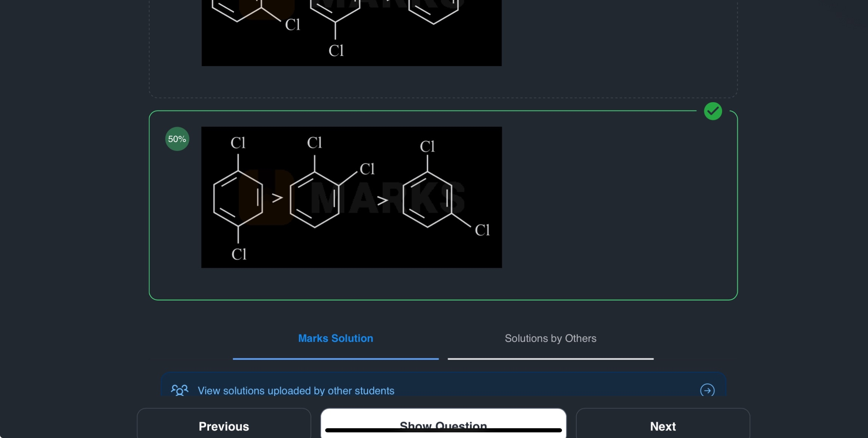Select the green-bordered answer structure image
The height and width of the screenshot is (438, 868).
tap(351, 197)
